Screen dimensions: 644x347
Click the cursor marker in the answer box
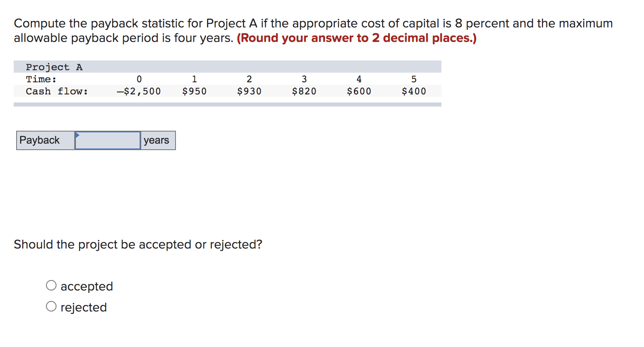77,135
